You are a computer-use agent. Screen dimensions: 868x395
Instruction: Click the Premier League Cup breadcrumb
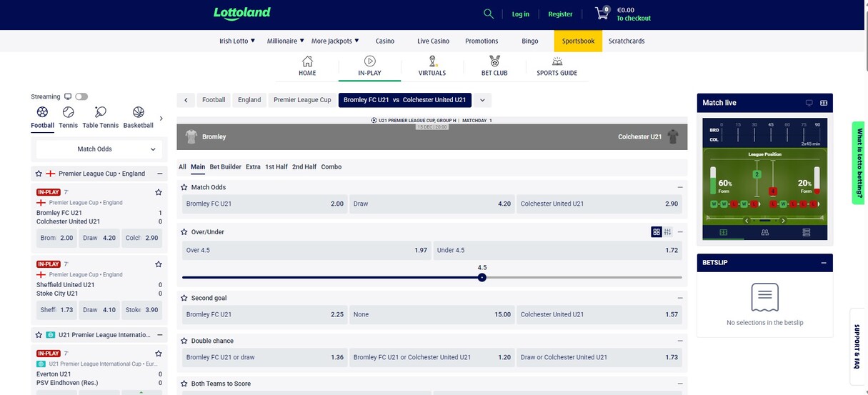(302, 100)
